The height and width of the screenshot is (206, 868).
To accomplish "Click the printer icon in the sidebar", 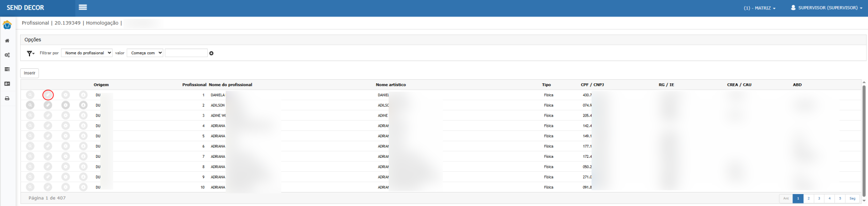I will 7,98.
